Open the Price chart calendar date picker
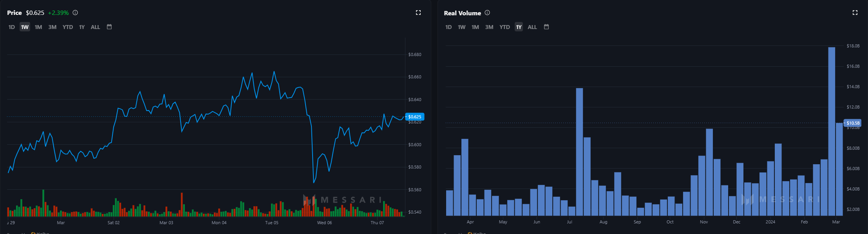 click(x=109, y=27)
